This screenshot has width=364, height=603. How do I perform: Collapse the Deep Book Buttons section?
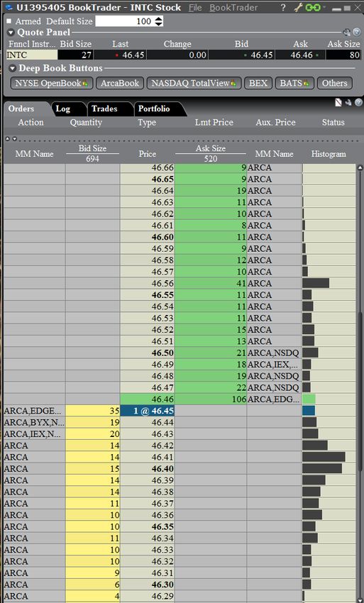(x=13, y=68)
